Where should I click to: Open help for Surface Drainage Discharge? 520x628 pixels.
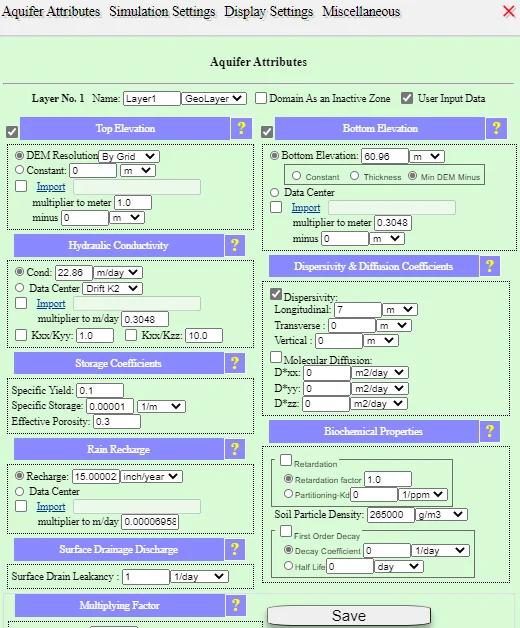tap(235, 549)
